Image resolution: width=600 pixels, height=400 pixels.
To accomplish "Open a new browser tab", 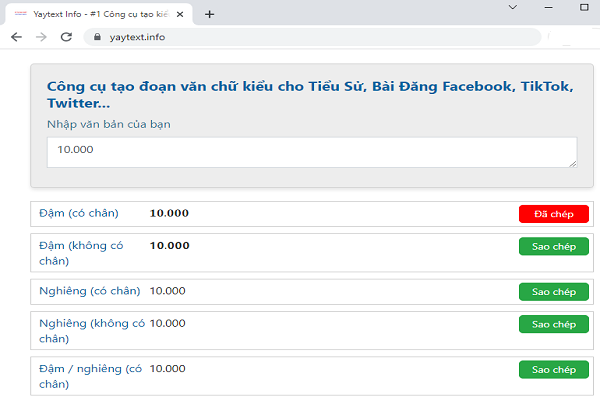I will point(209,15).
